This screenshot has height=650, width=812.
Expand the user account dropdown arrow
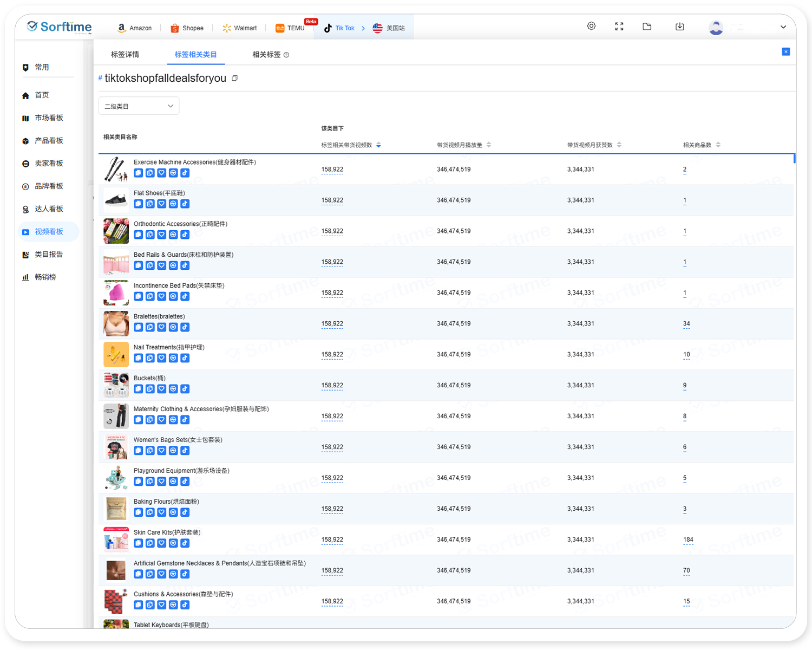783,27
